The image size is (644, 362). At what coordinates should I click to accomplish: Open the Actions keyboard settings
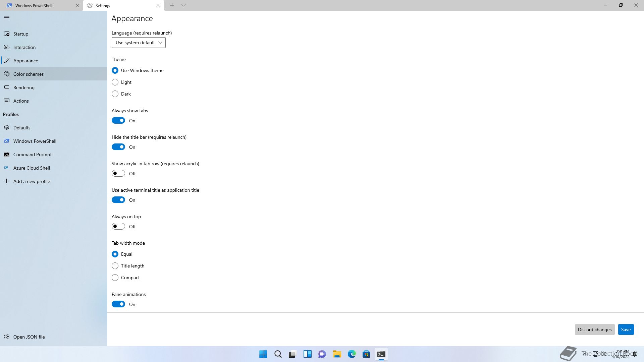[54, 101]
